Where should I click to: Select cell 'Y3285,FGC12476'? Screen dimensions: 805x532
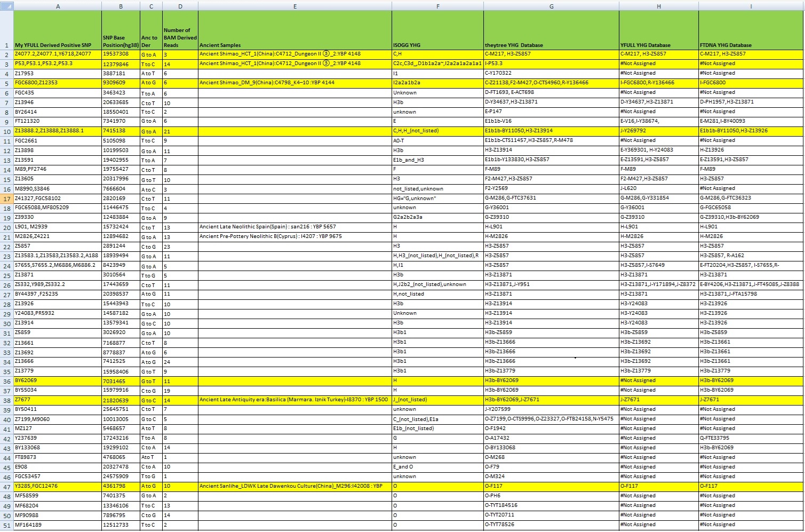pyautogui.click(x=58, y=486)
